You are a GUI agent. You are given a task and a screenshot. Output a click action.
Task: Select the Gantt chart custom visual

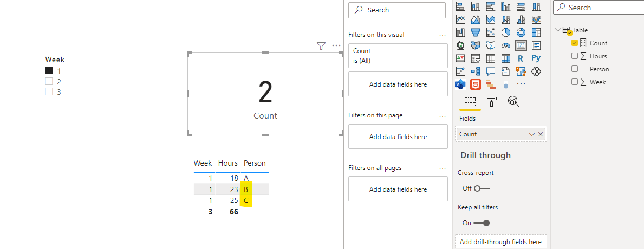point(490,84)
